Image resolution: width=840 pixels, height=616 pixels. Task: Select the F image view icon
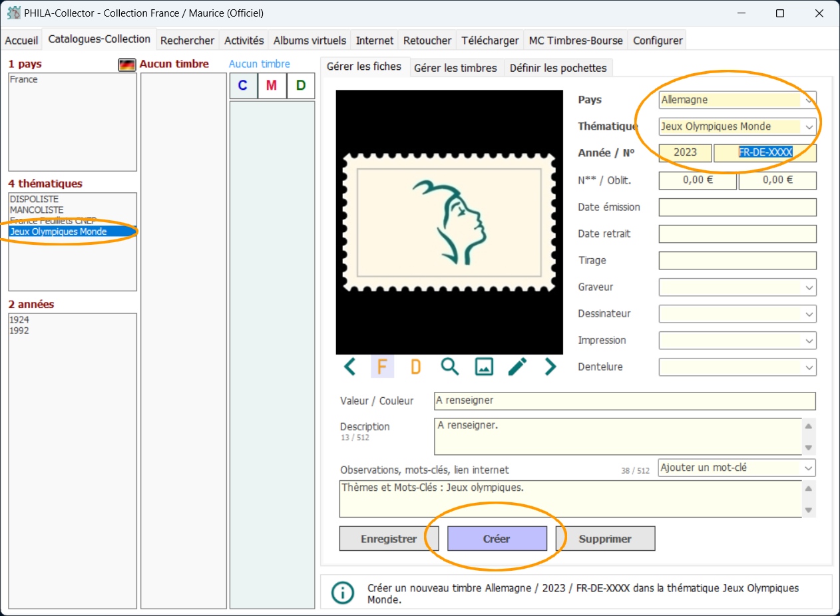click(382, 367)
